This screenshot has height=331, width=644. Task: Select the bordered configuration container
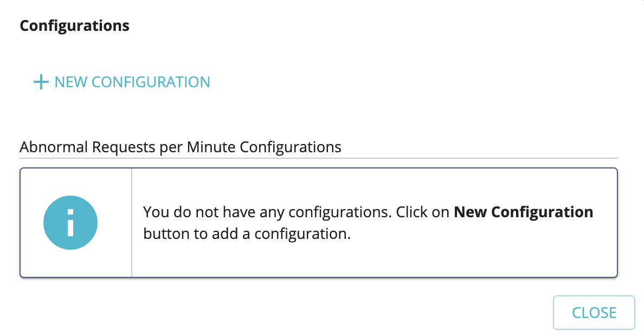point(322,222)
